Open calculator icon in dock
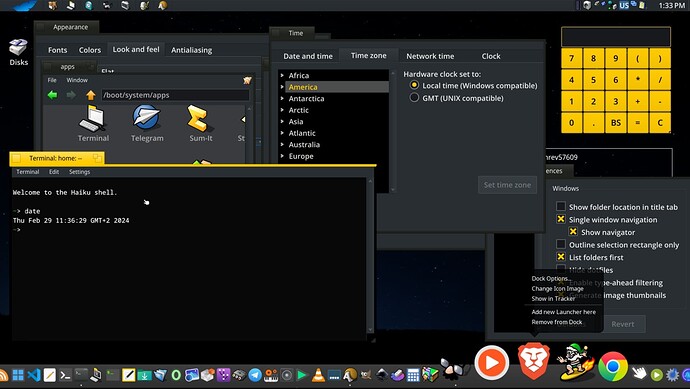Screen dimensions: 690x389 (413, 375)
